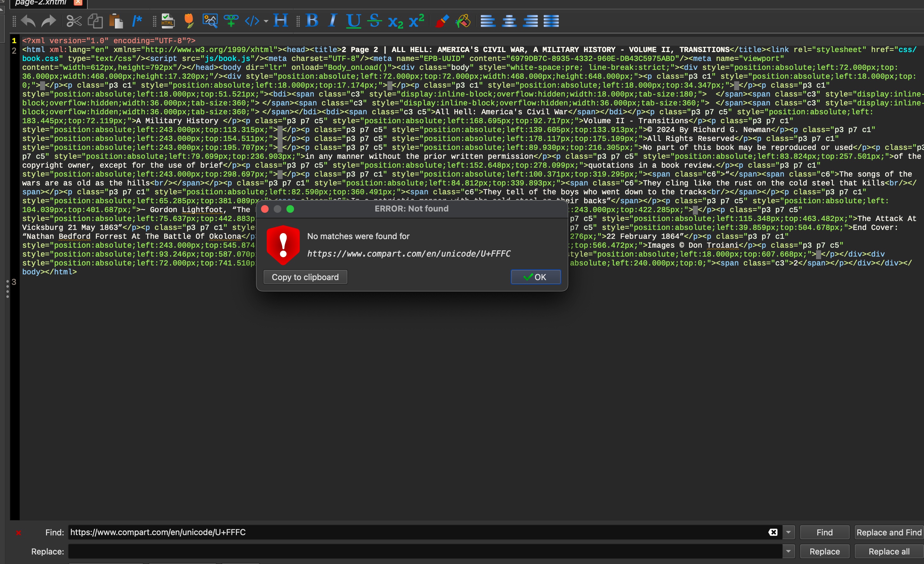Toggle italic formatting
924x564 pixels.
tap(333, 21)
